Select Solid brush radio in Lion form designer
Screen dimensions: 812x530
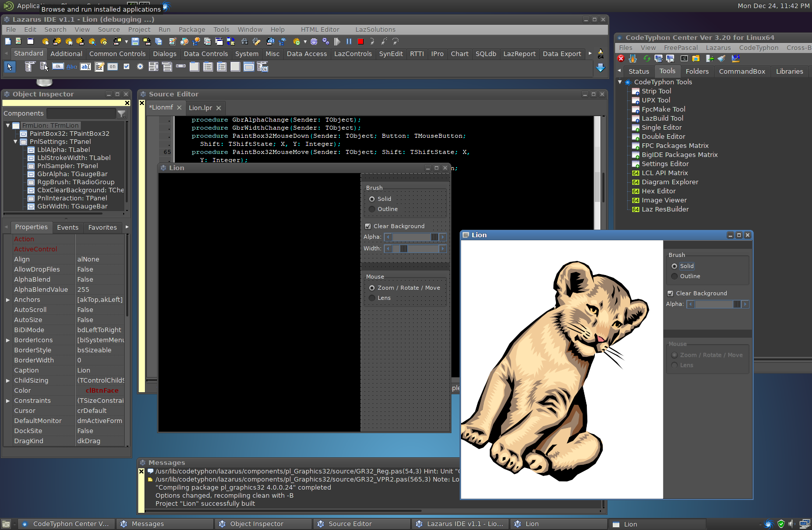pyautogui.click(x=372, y=199)
